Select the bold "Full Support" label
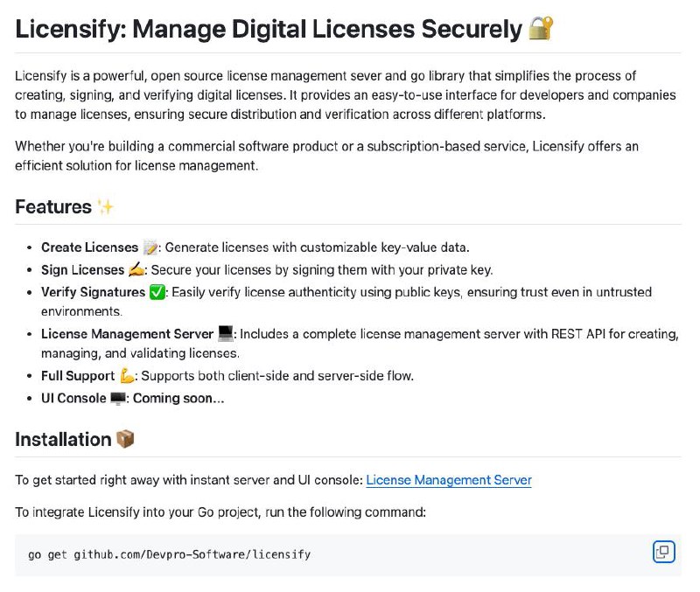This screenshot has height=592, width=700. [x=78, y=376]
